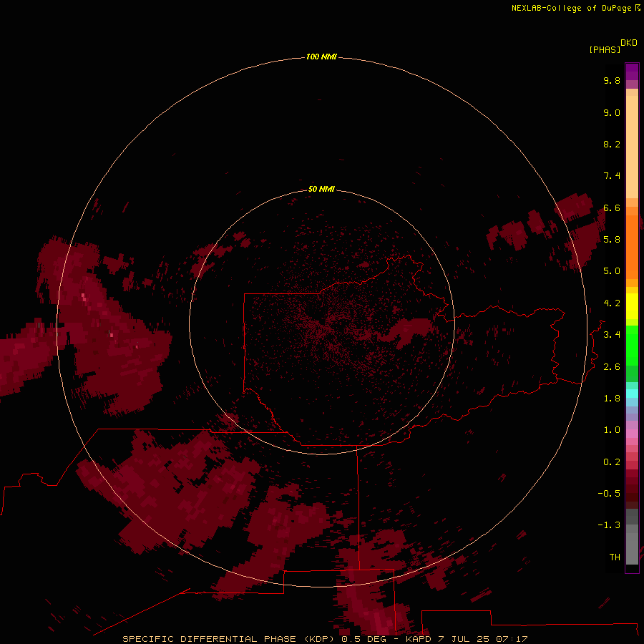
Task: Pick the light peach color bar segment
Action: pyautogui.click(x=632, y=147)
